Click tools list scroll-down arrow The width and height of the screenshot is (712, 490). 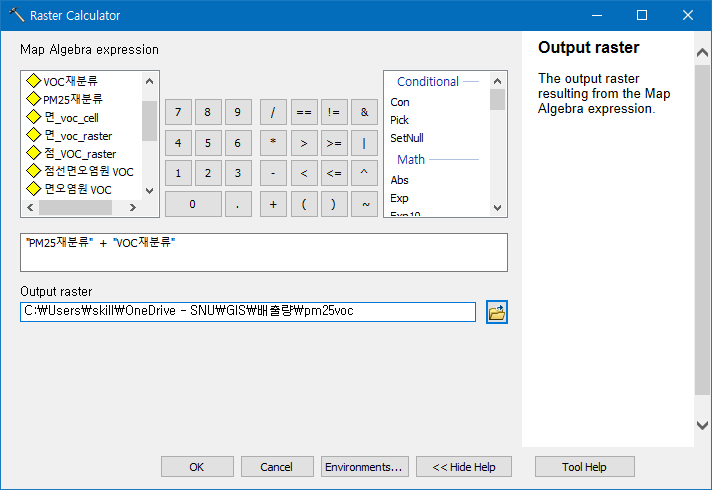[x=497, y=208]
